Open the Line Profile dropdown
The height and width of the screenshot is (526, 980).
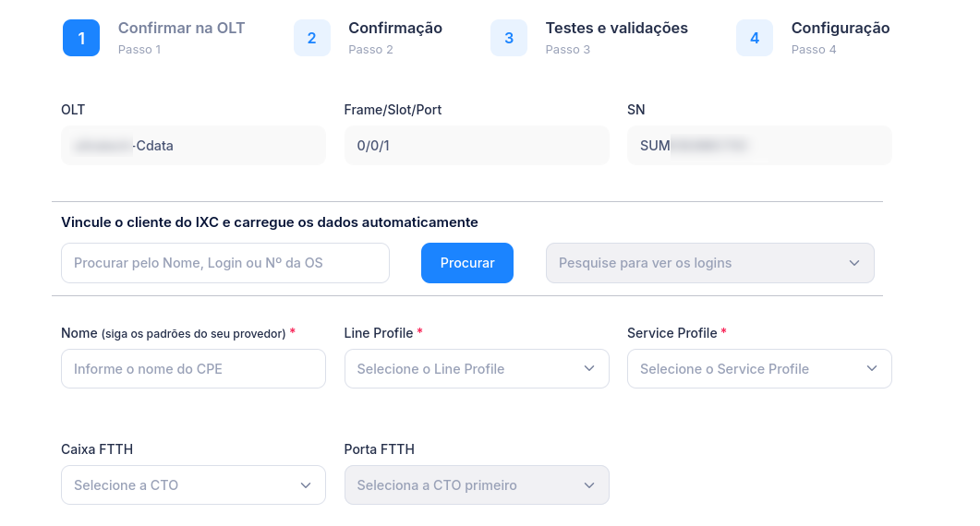(x=477, y=368)
